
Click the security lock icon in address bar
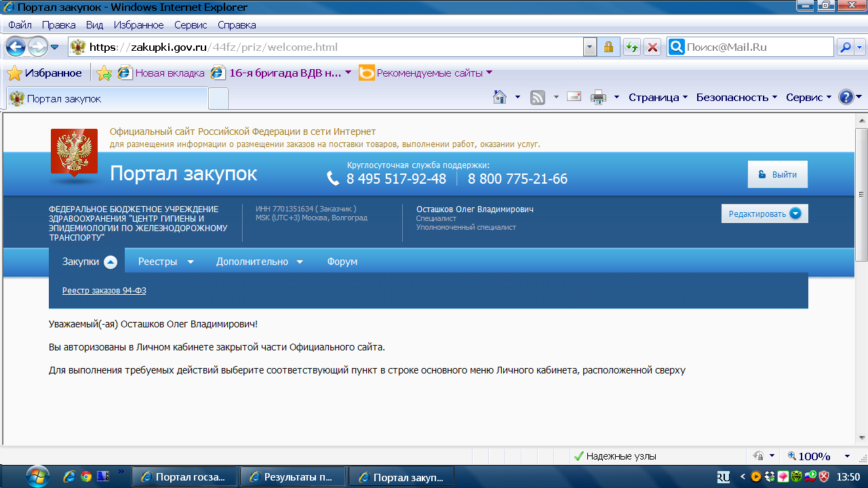click(608, 47)
